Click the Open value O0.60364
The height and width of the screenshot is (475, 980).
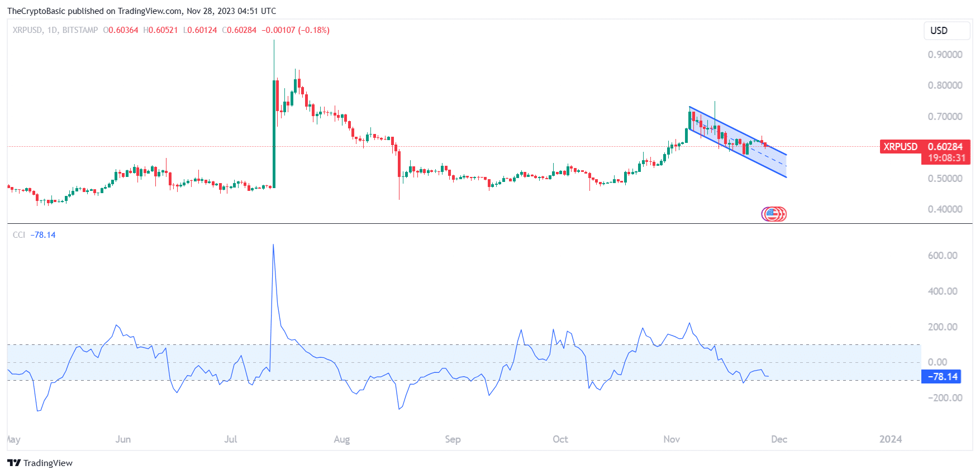tap(121, 30)
